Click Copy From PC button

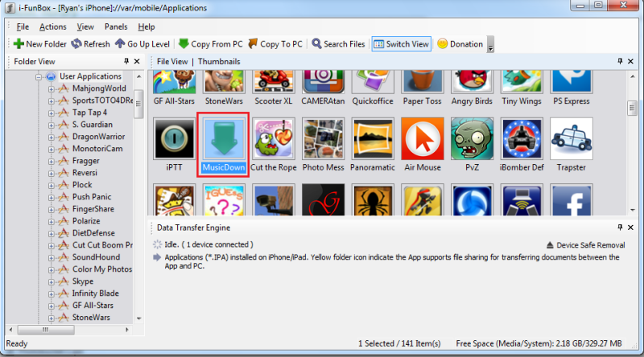210,44
